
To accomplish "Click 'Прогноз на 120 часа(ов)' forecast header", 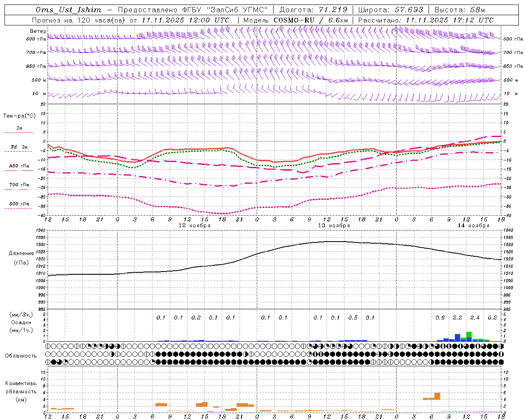I will (79, 20).
